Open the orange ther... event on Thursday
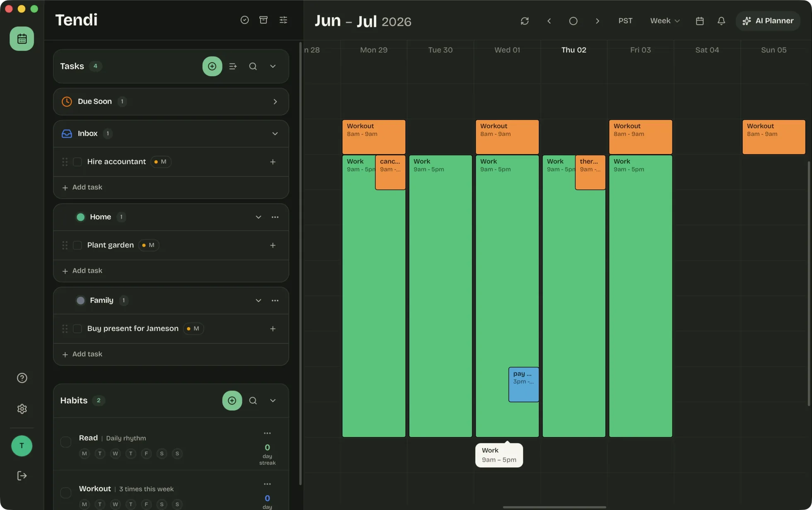This screenshot has width=812, height=510. tap(590, 172)
